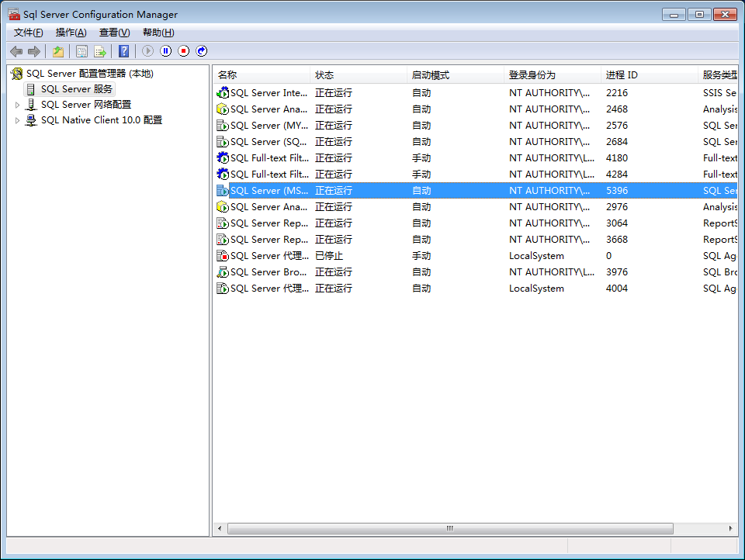The image size is (745, 560).
Task: Click SQL Server Bro... service icon
Action: [223, 272]
